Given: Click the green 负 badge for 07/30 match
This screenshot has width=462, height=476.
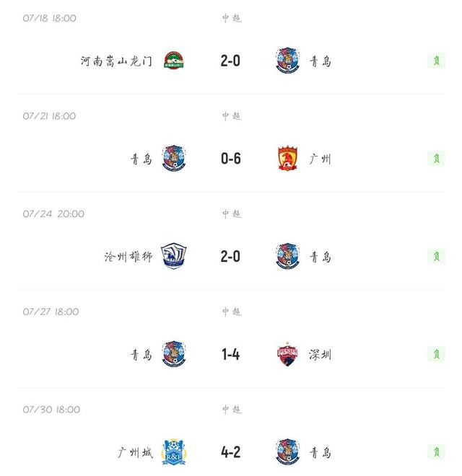Looking at the screenshot, I should [x=436, y=452].
